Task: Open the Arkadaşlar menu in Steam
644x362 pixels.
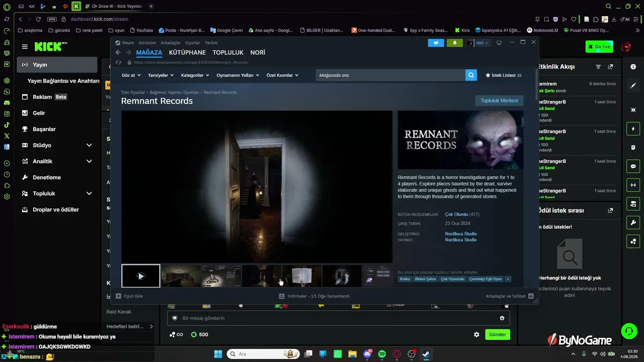Action: click(x=171, y=43)
